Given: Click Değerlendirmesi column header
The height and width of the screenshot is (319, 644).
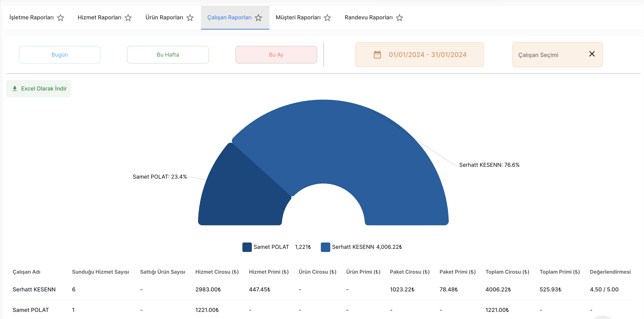Looking at the screenshot, I should pos(610,272).
